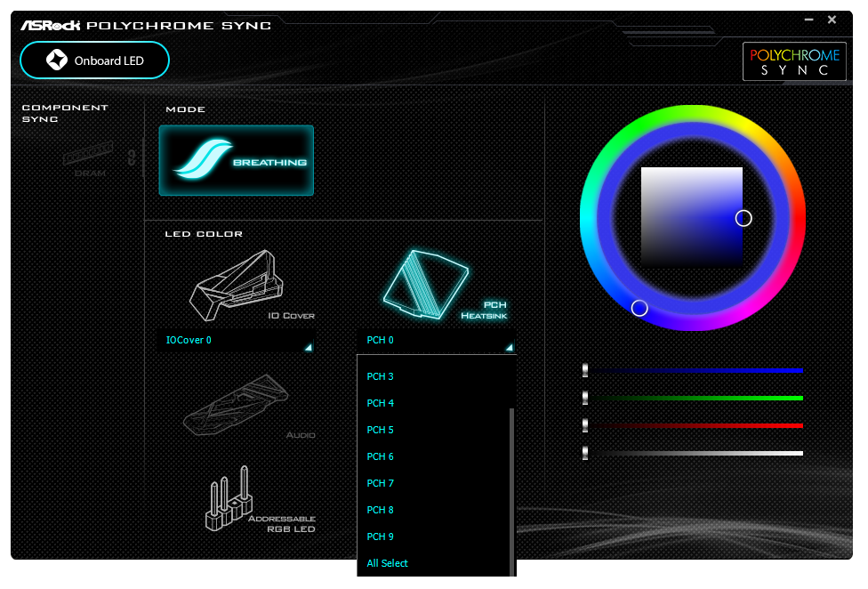
Task: Adjust the blue channel slider
Action: coord(693,370)
